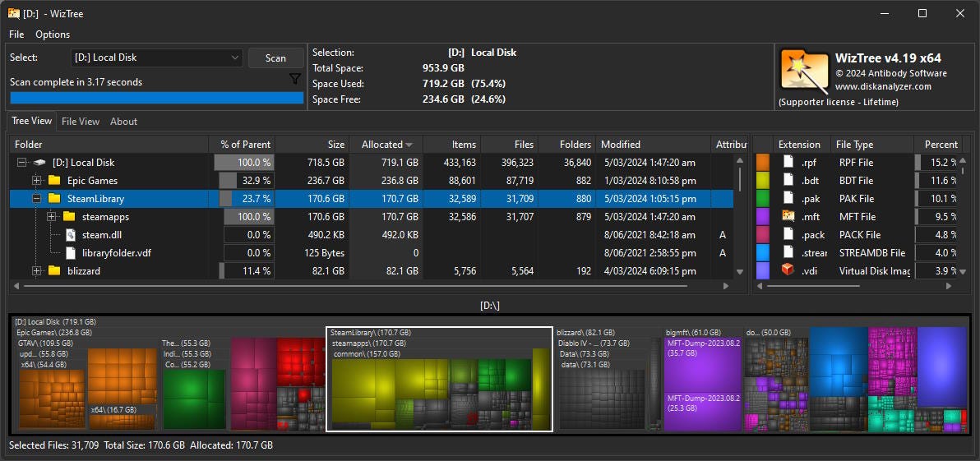Click the purple .mft color swatch
This screenshot has height=461, width=980.
[x=762, y=217]
